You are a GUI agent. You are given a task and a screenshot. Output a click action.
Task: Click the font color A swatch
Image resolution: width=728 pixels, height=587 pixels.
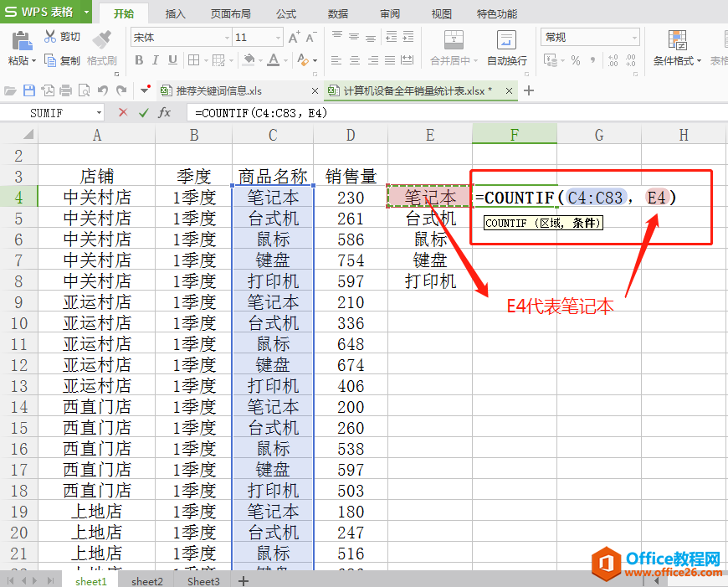274,60
